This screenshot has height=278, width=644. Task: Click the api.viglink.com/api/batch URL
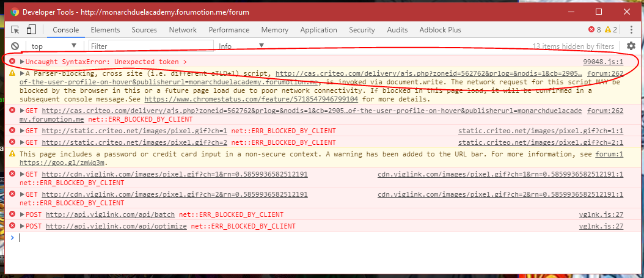click(x=110, y=214)
